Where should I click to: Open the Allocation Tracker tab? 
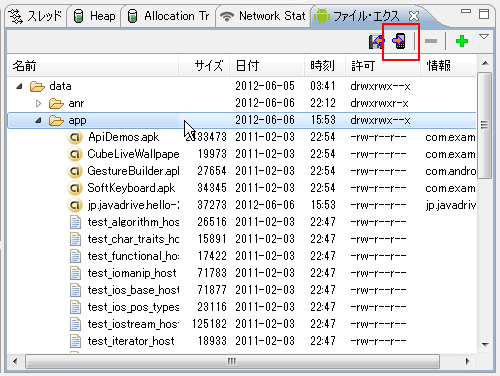(169, 16)
